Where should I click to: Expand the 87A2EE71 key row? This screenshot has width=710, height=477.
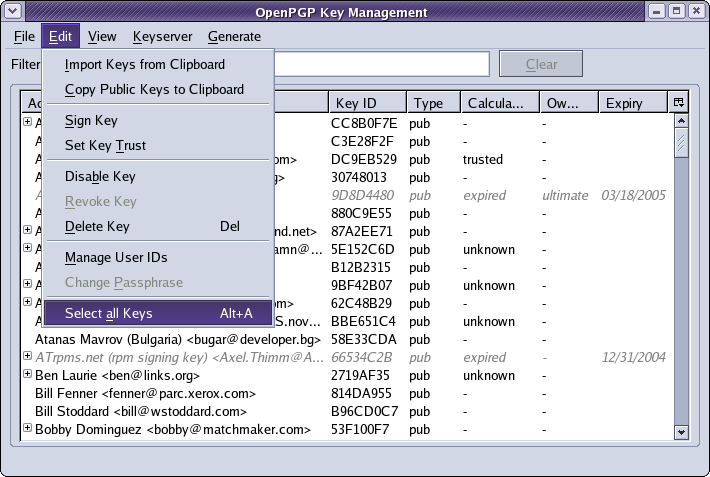28,230
